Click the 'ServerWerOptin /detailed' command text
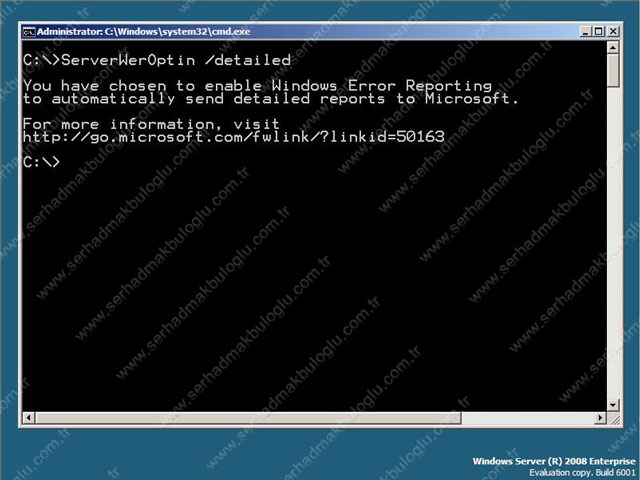 point(176,60)
